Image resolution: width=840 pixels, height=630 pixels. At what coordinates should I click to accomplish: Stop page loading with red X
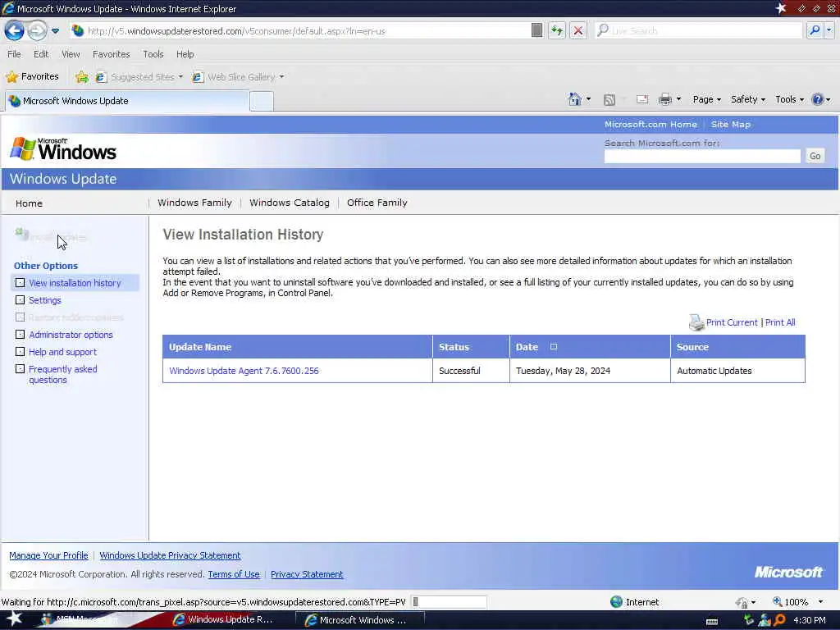tap(578, 30)
